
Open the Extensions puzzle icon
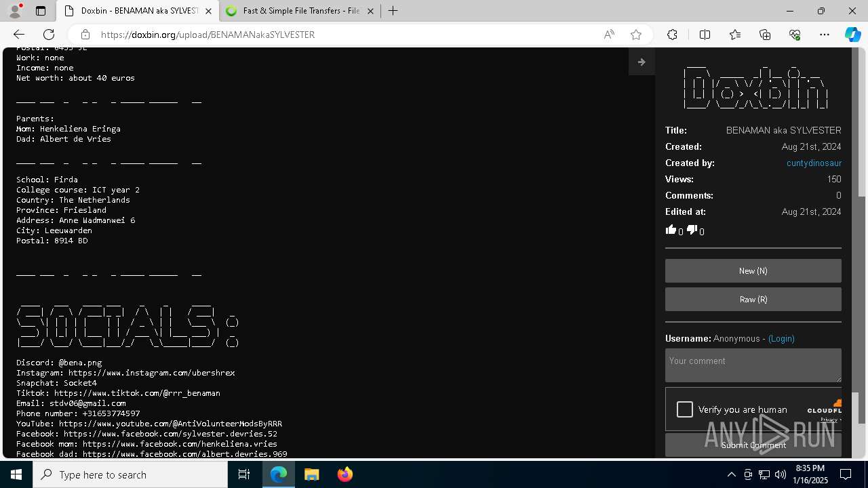coord(672,35)
